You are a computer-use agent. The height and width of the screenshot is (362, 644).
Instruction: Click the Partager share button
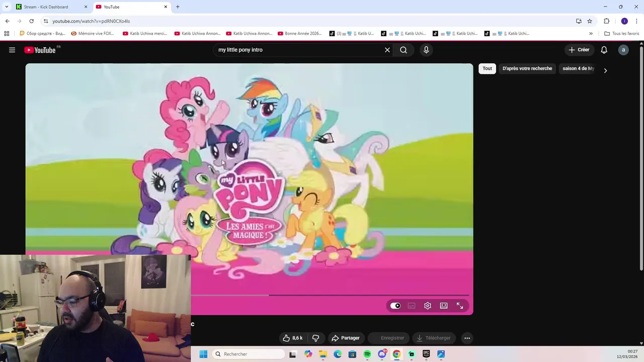tap(346, 338)
